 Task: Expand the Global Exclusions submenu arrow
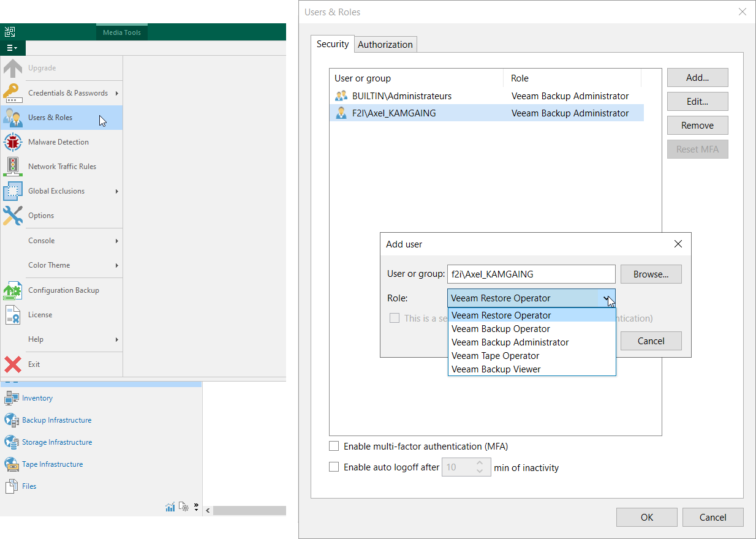tap(116, 191)
